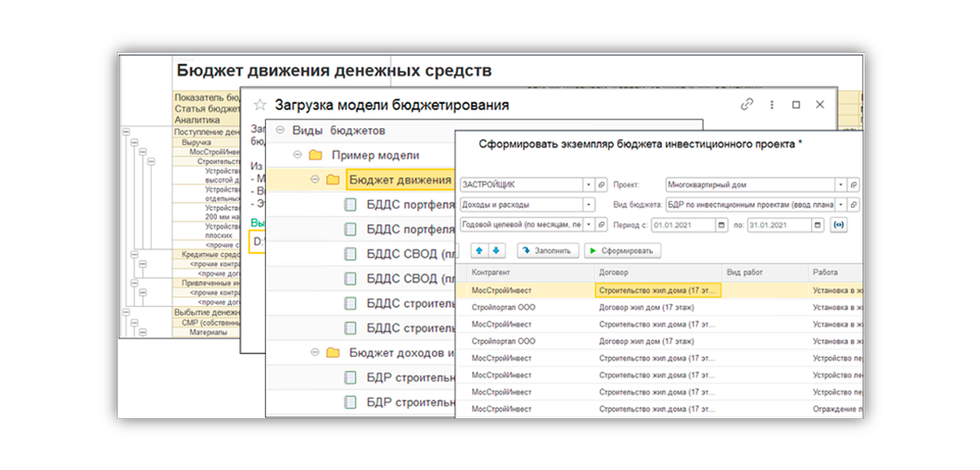Screen dimensions: 980x470
Task: Collapse Привлеченные group in report
Action: 134,283
